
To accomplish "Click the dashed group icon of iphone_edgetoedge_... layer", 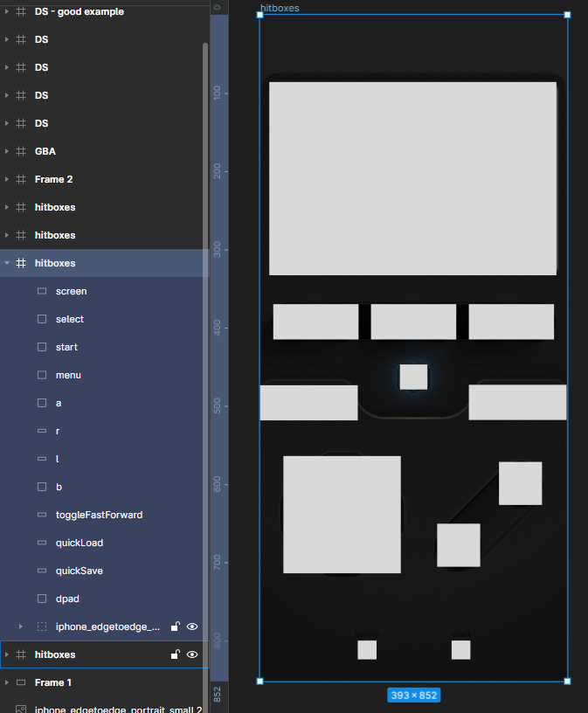I will [x=42, y=626].
